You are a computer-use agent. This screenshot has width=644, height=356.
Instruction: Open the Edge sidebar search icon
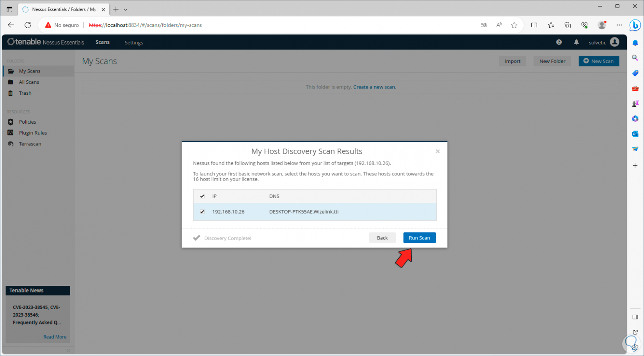point(635,58)
